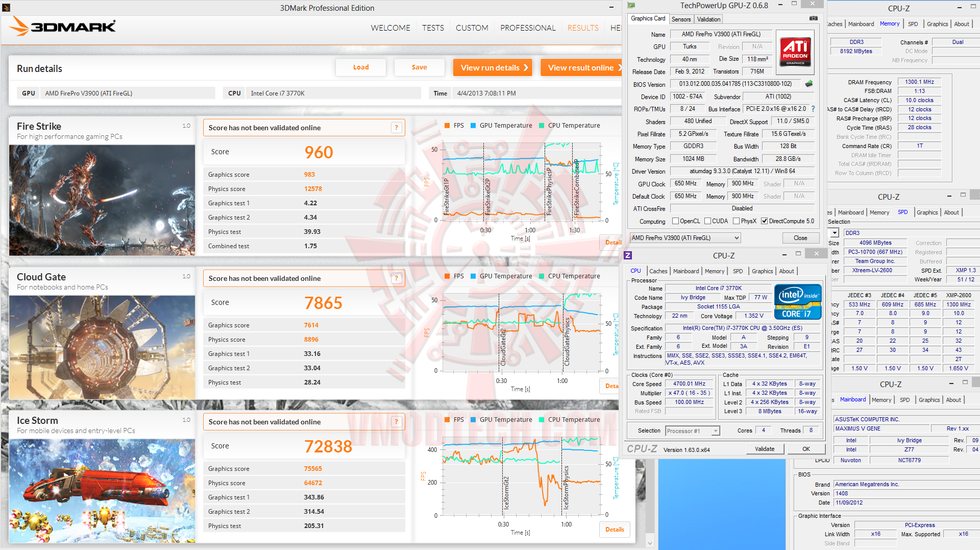980x550 pixels.
Task: Open the Graphics tab in the CPU-Z SPD window
Action: (927, 212)
